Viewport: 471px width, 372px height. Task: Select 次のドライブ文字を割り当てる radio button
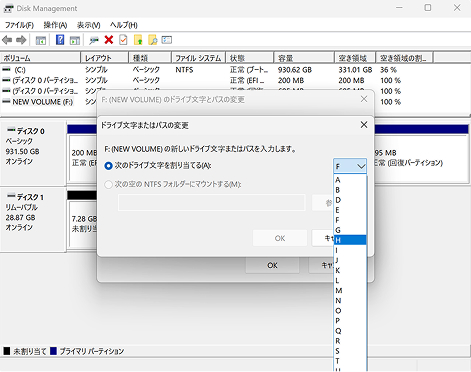tap(108, 166)
